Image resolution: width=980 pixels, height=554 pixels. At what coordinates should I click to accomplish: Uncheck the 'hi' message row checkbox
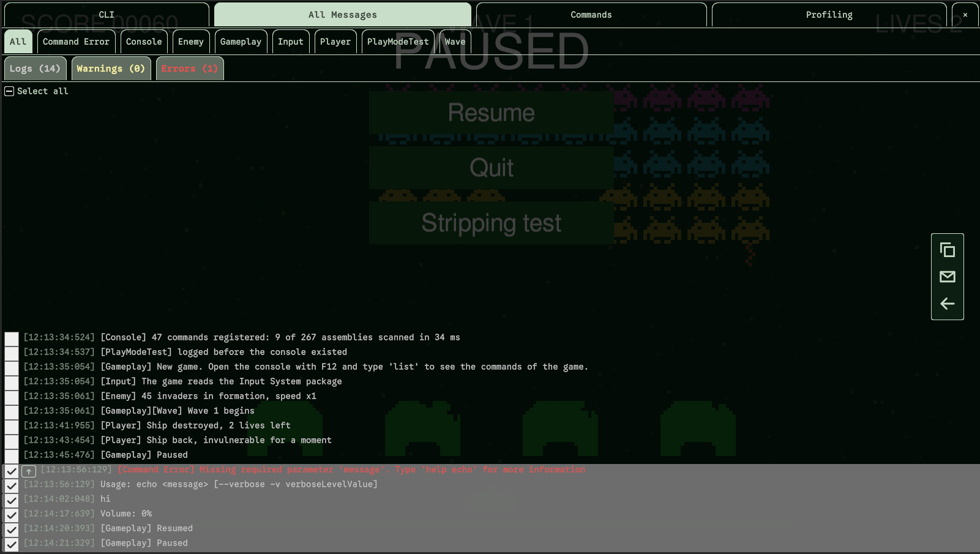pyautogui.click(x=12, y=500)
